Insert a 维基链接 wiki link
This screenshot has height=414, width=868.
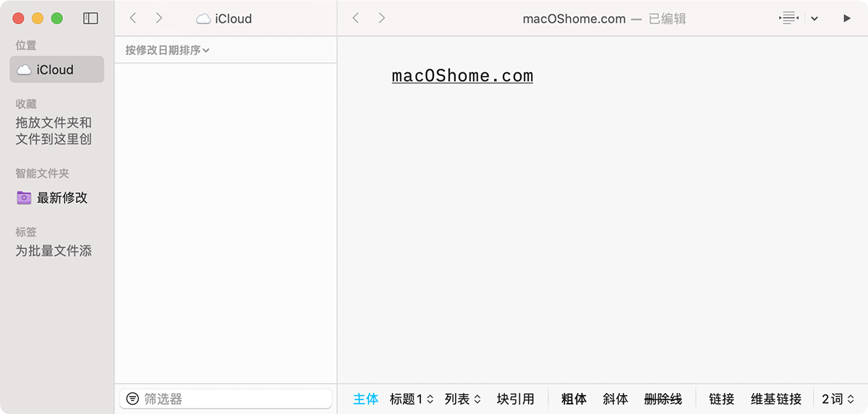click(776, 399)
